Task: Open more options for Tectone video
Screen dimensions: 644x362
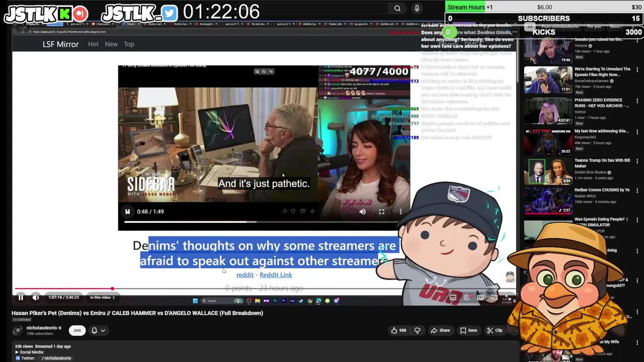Action: click(x=637, y=41)
